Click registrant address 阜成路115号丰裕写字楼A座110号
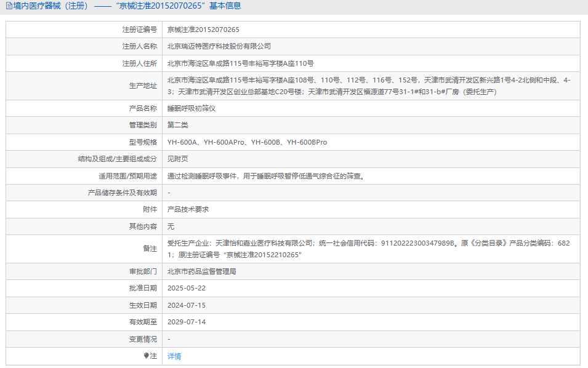The height and width of the screenshot is (368, 588). pyautogui.click(x=240, y=63)
